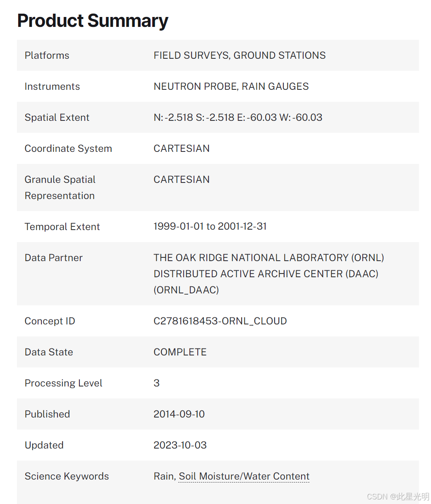Click FIELD SURVEYS, GROUND STATIONS text
Viewport: 431px width, 504px height.
[239, 55]
